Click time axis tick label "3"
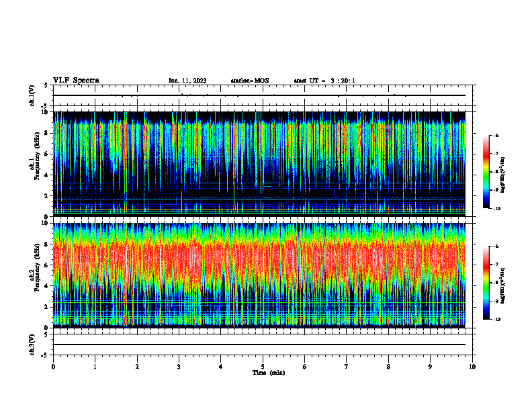 (179, 367)
